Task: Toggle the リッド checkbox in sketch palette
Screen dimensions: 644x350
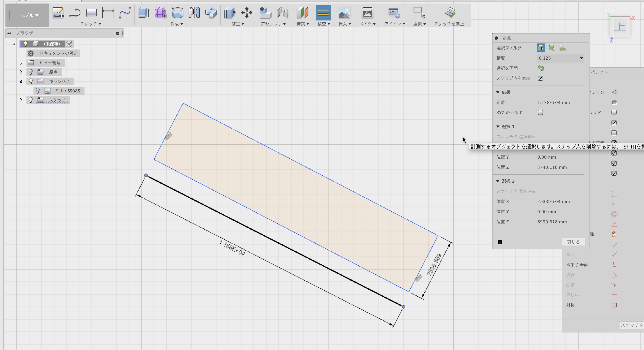Action: 614,113
